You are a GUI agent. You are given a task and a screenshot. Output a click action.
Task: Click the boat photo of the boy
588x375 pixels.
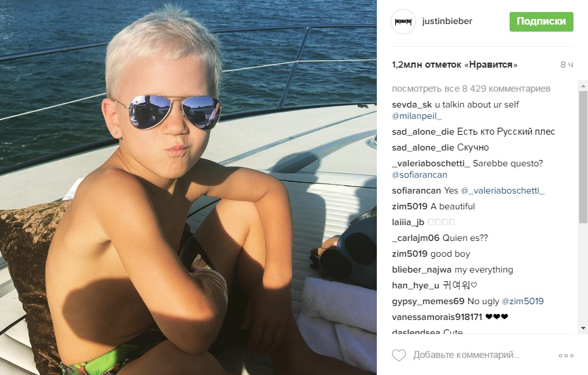pyautogui.click(x=188, y=187)
